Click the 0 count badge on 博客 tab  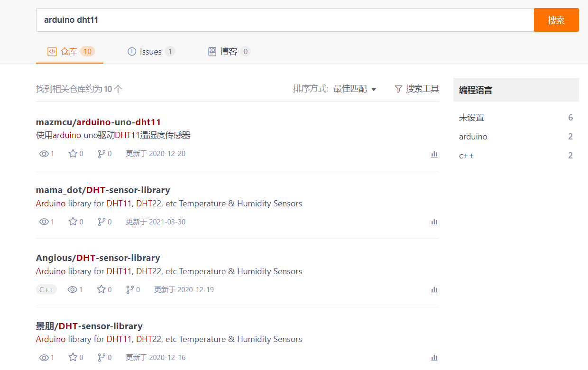tap(245, 52)
